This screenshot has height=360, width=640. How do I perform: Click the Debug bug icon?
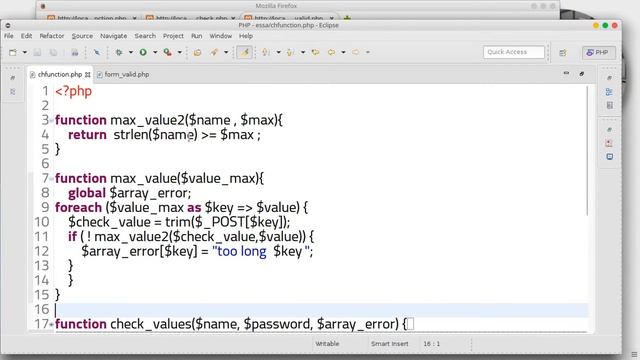[x=119, y=52]
